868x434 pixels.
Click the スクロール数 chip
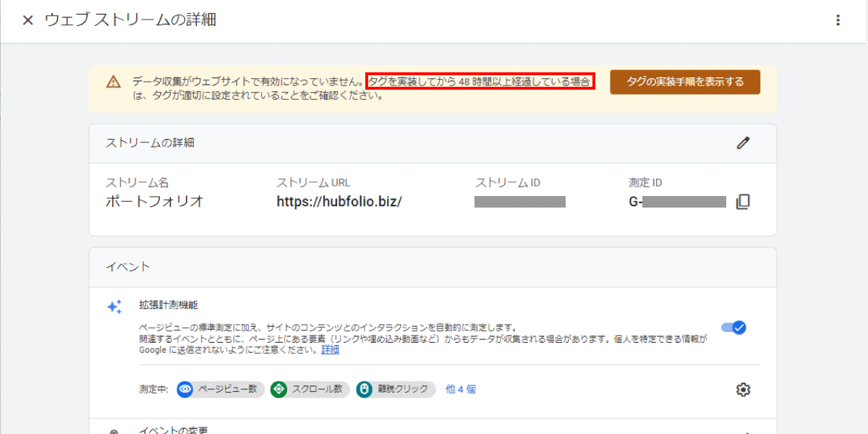point(310,389)
